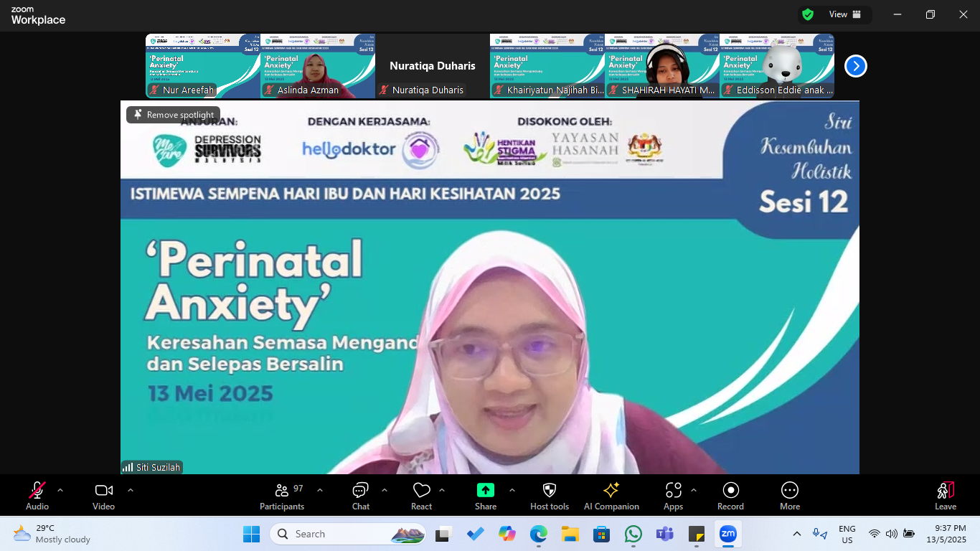Image resolution: width=980 pixels, height=551 pixels.
Task: Open weather widget showing 29°C
Action: tap(52, 534)
